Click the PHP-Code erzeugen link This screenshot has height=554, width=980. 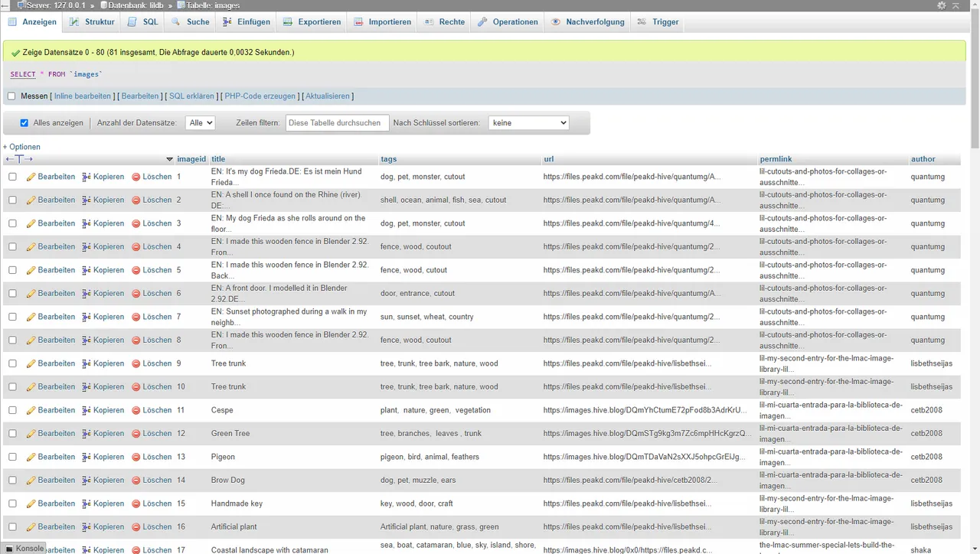click(x=260, y=96)
